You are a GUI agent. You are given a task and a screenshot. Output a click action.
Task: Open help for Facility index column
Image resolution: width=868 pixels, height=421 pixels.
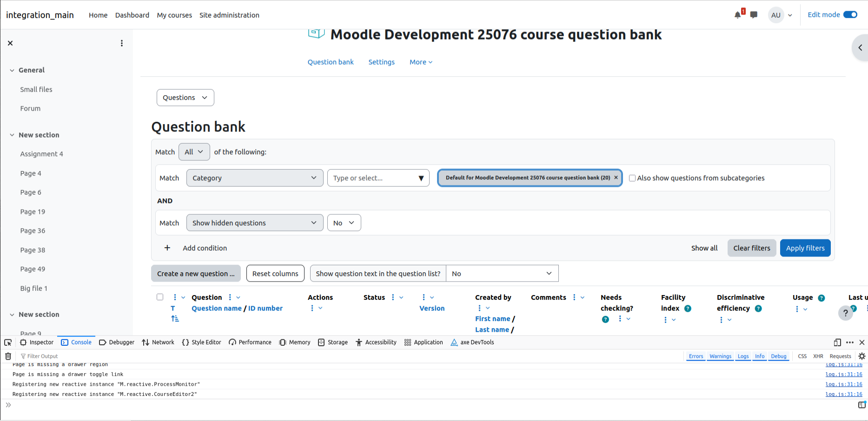tap(688, 309)
